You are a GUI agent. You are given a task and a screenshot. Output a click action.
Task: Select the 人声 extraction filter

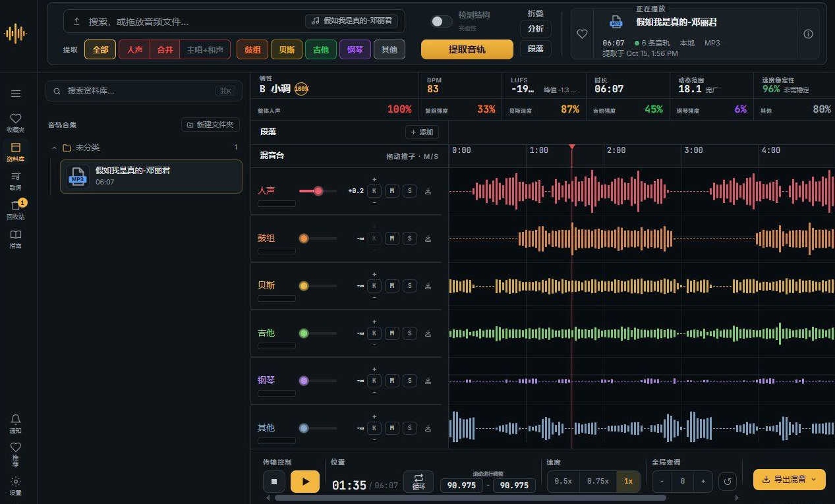tap(134, 49)
